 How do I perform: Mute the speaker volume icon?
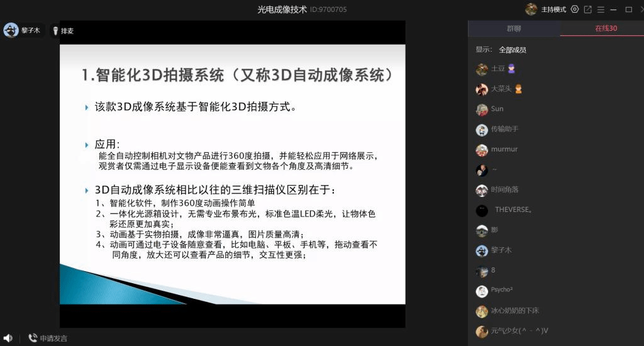(x=8, y=338)
